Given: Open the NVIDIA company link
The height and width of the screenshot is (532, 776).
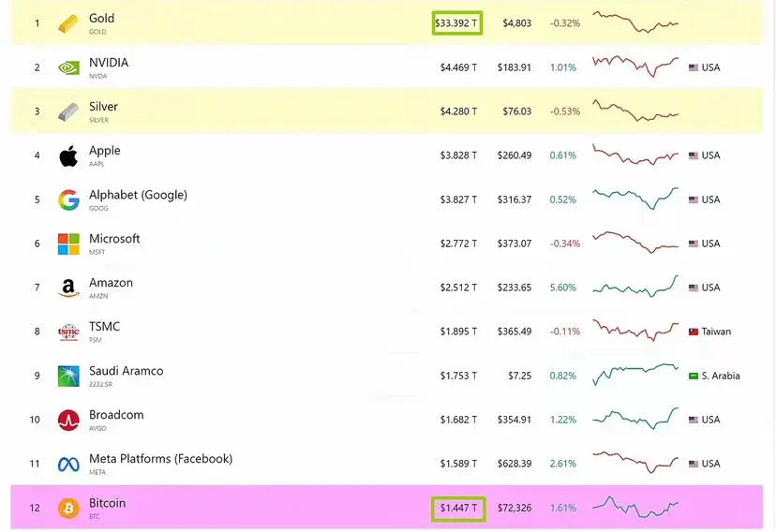Looking at the screenshot, I should tap(109, 63).
